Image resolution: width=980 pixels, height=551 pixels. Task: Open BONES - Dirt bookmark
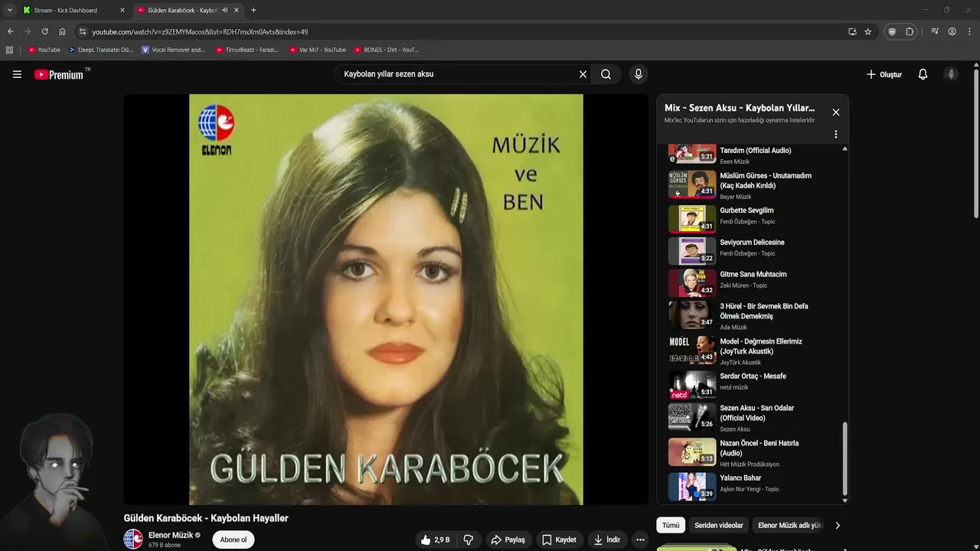click(387, 50)
